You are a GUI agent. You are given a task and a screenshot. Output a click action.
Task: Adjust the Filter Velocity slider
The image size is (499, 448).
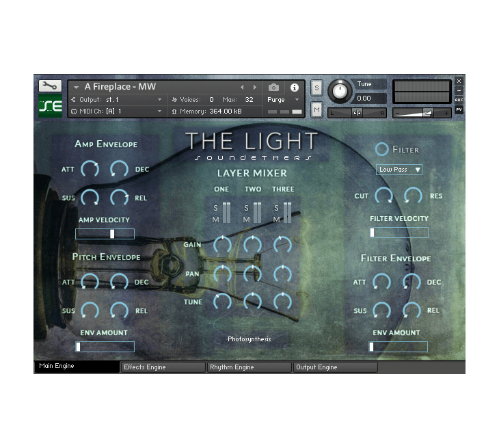(399, 233)
